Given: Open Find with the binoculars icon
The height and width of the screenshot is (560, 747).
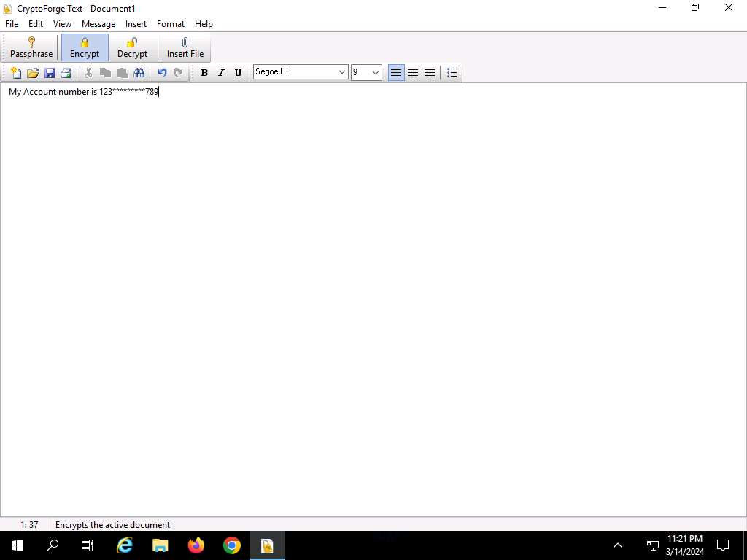Looking at the screenshot, I should [x=139, y=73].
